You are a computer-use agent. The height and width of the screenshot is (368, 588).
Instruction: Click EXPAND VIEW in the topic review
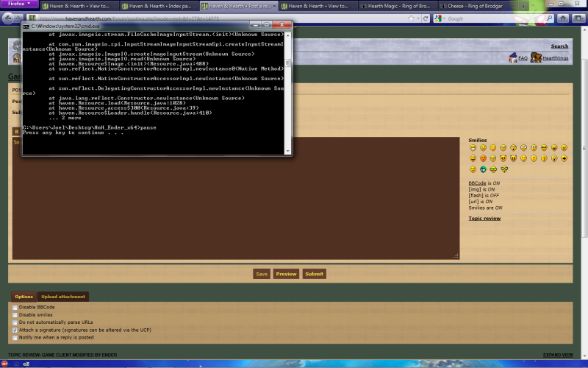(x=558, y=355)
